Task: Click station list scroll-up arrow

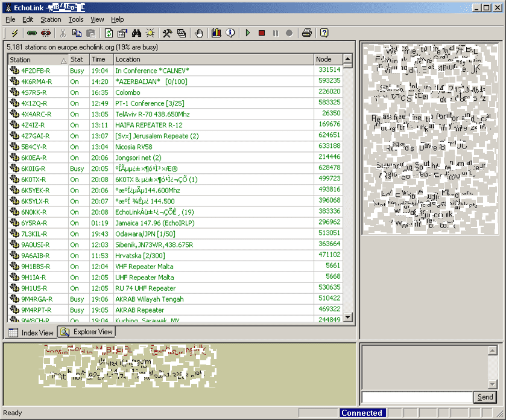Action: pos(347,59)
